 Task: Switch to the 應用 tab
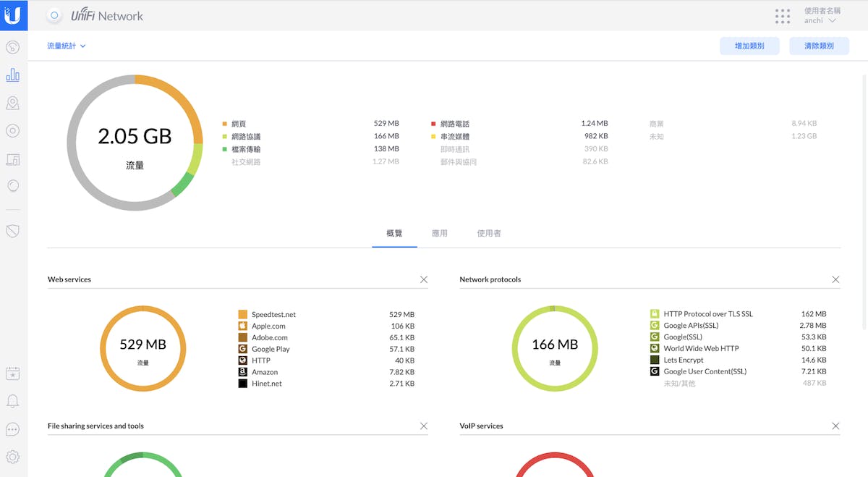click(x=439, y=233)
